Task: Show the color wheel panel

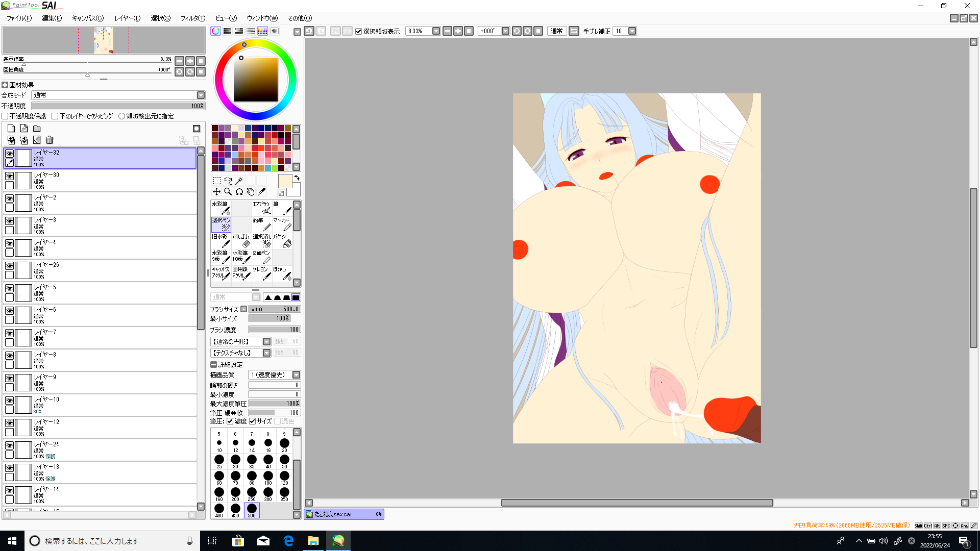Action: pos(216,31)
